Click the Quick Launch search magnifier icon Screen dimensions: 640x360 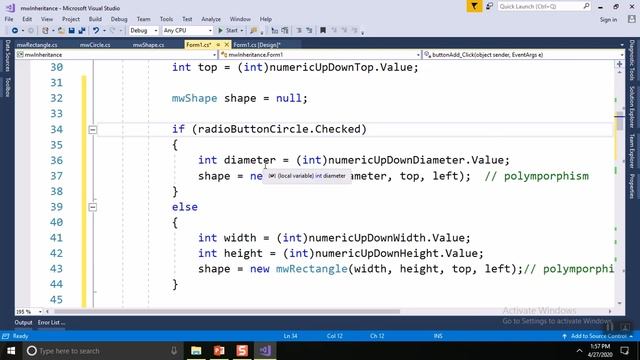[x=586, y=6]
